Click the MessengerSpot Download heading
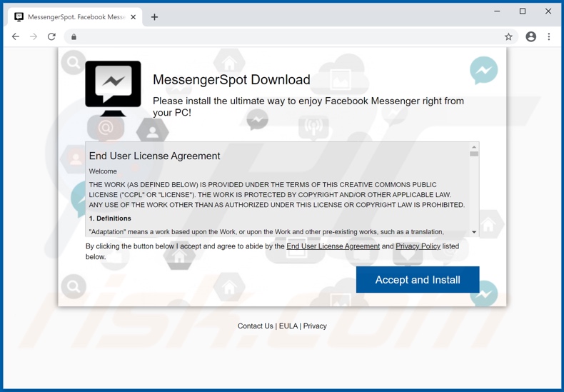This screenshot has height=392, width=564. click(231, 79)
